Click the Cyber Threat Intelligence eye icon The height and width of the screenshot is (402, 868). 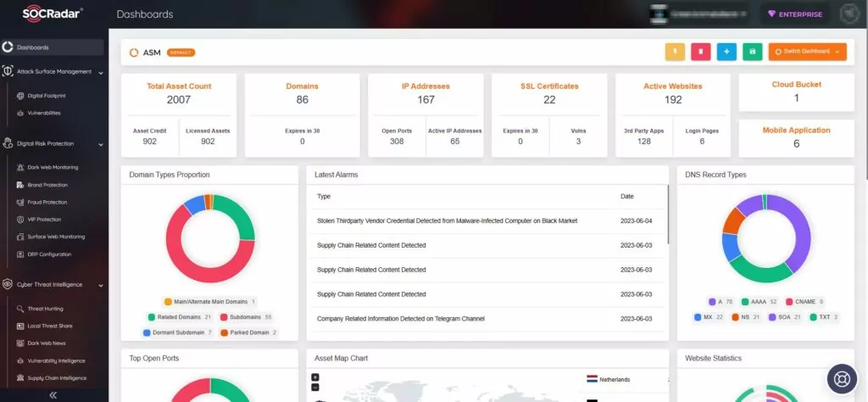coord(8,285)
